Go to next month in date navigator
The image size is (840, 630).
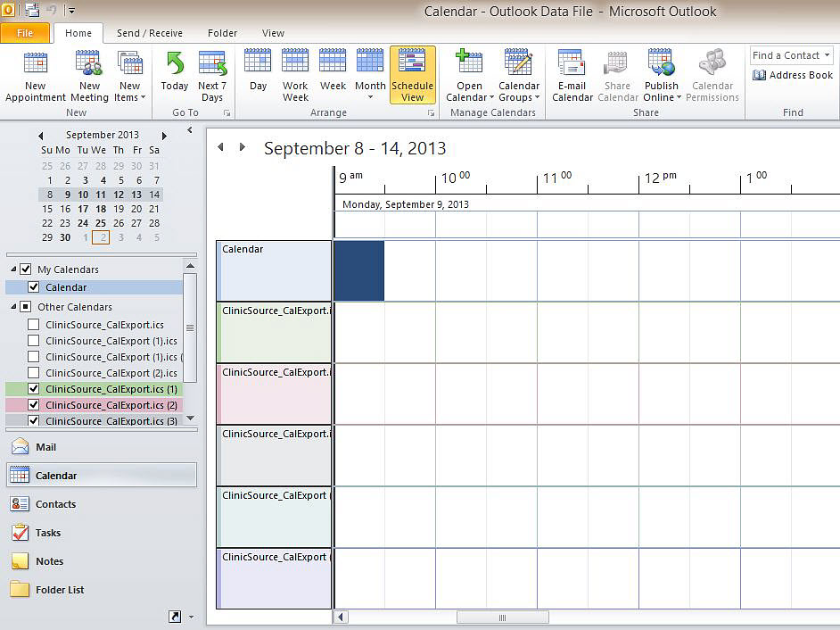pyautogui.click(x=164, y=136)
